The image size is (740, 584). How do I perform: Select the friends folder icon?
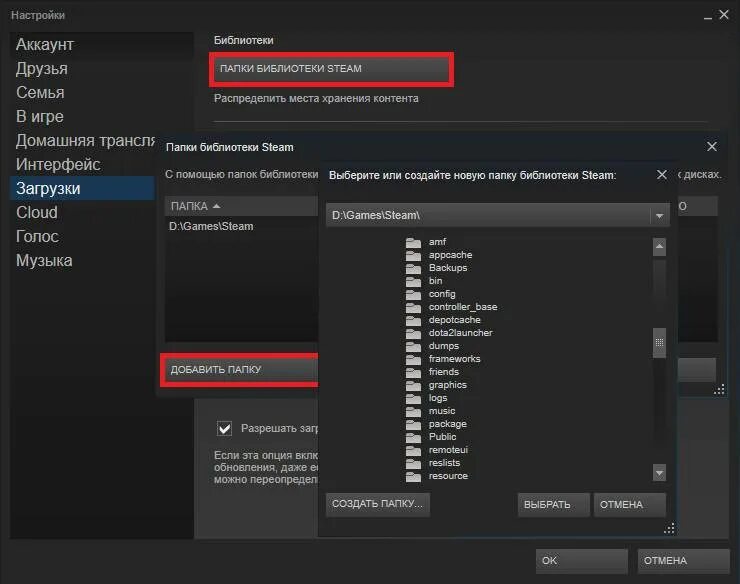tap(413, 372)
